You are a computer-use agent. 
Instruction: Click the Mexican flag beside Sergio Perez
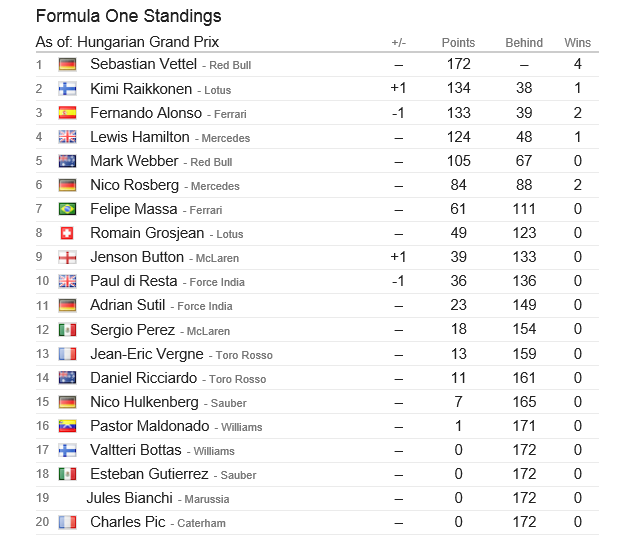(x=68, y=330)
